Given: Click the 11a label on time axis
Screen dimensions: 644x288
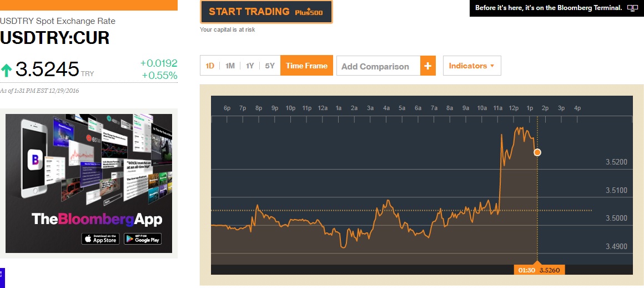Looking at the screenshot, I should pyautogui.click(x=498, y=108).
